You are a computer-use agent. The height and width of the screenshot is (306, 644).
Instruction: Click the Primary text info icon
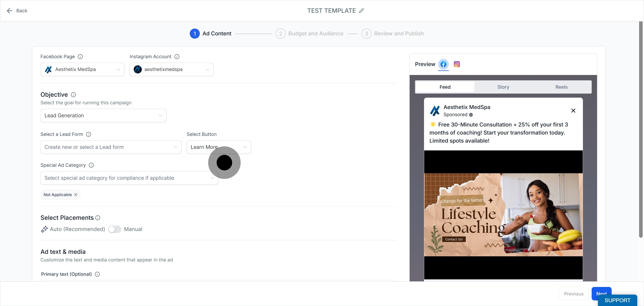tap(97, 274)
